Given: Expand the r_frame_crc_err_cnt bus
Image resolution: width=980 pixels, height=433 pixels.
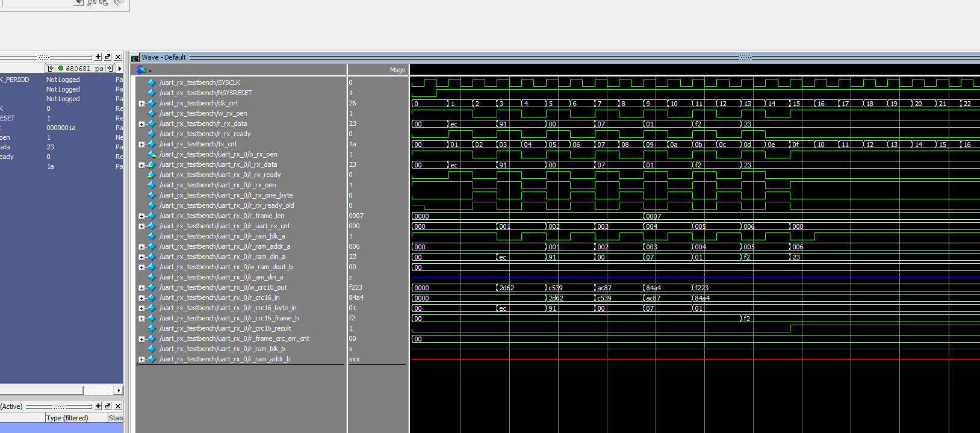Looking at the screenshot, I should pyautogui.click(x=141, y=339).
